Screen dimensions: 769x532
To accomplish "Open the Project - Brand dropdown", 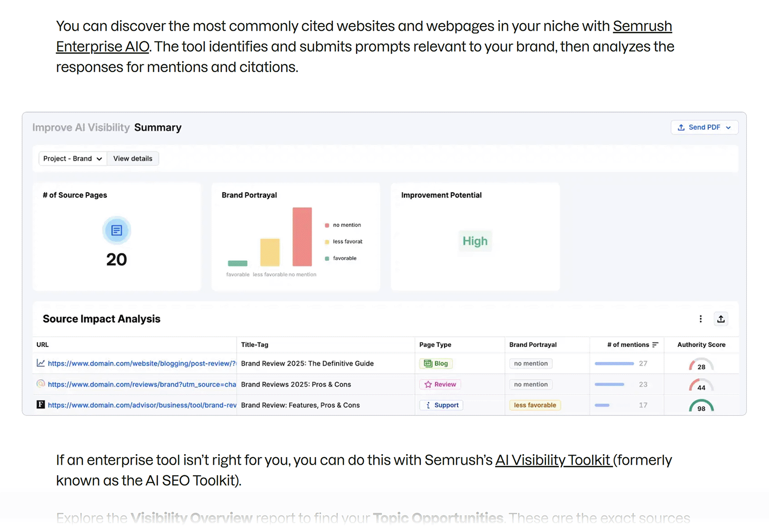I will [73, 159].
